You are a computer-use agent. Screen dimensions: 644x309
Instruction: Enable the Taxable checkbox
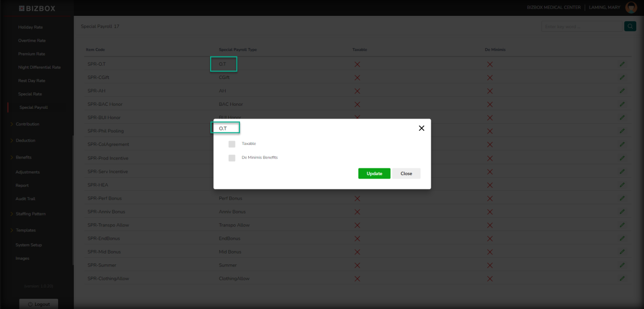tap(232, 144)
